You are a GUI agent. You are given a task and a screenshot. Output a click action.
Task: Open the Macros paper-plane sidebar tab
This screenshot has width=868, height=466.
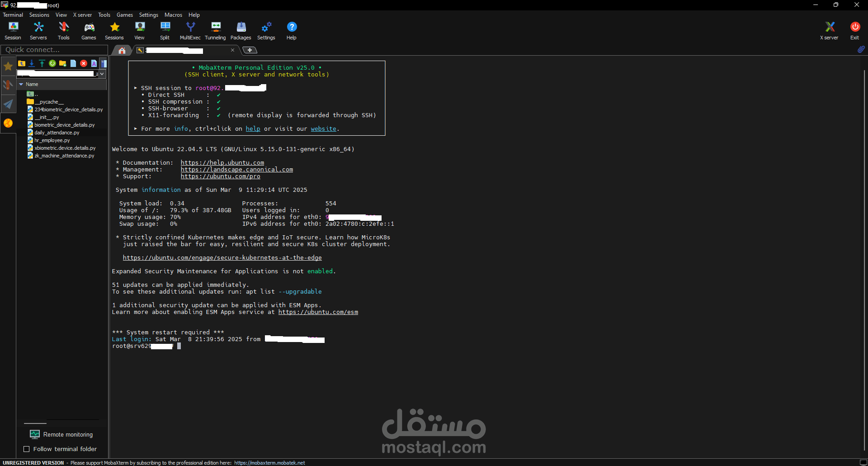8,104
